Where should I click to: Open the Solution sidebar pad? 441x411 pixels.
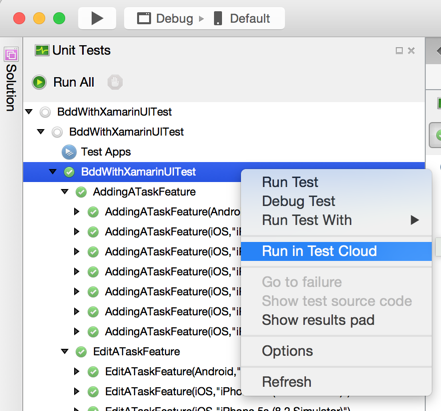[11, 80]
